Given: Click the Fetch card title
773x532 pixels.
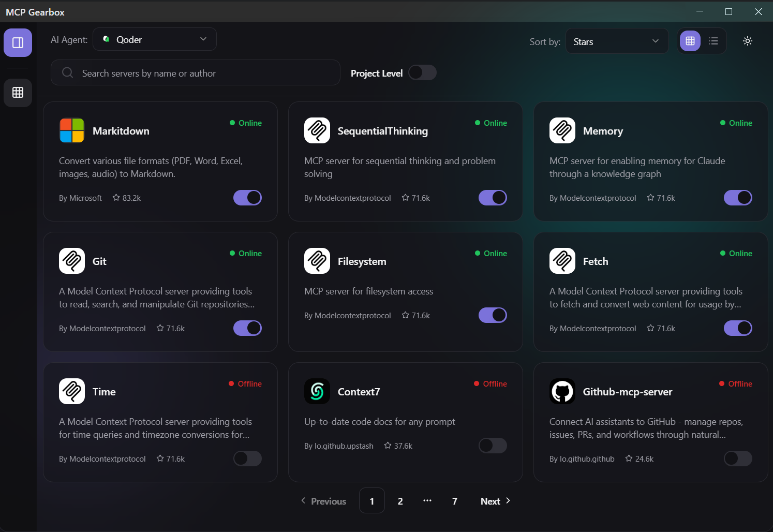Looking at the screenshot, I should [x=596, y=261].
